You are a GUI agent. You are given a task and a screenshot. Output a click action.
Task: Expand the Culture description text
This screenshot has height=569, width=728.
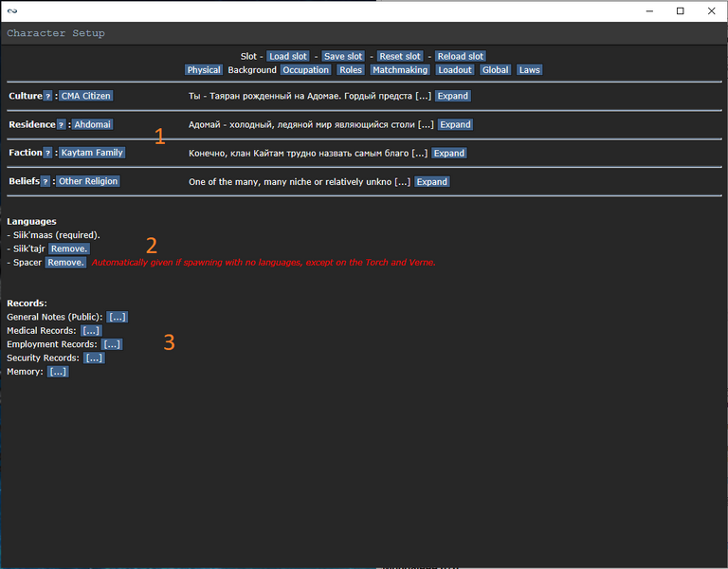[x=453, y=96]
